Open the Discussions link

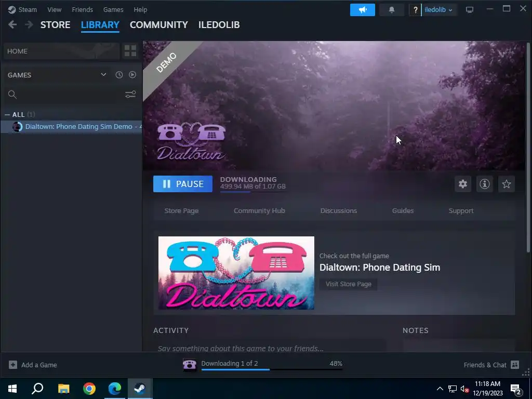339,211
